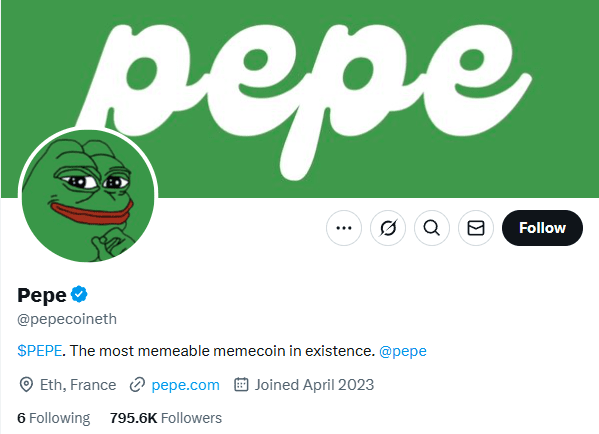Click the Eth, France location text

click(x=78, y=385)
